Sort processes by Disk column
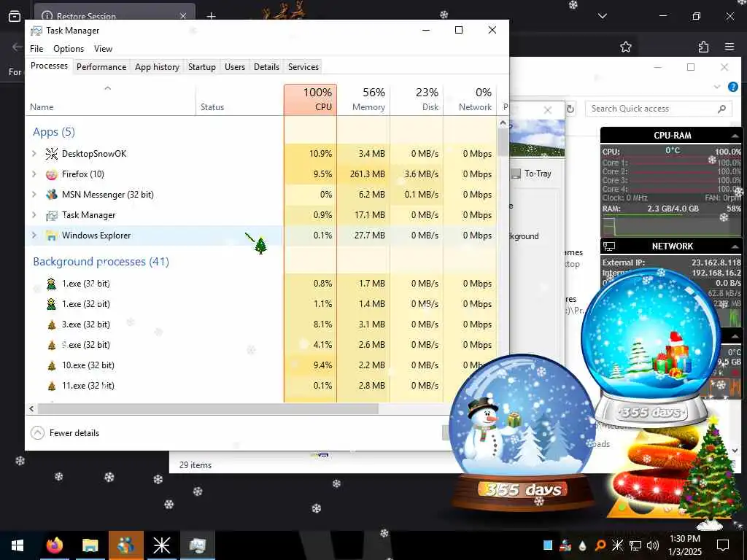 (417, 99)
